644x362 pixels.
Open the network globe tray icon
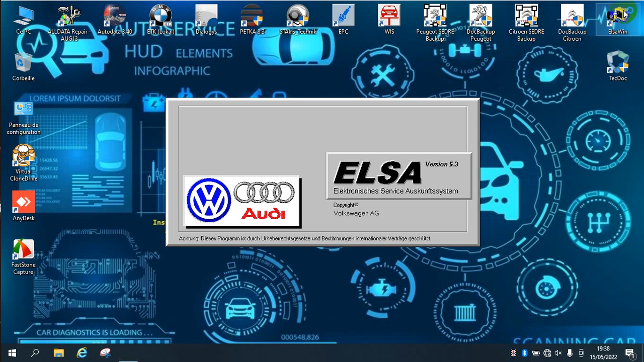(x=547, y=353)
